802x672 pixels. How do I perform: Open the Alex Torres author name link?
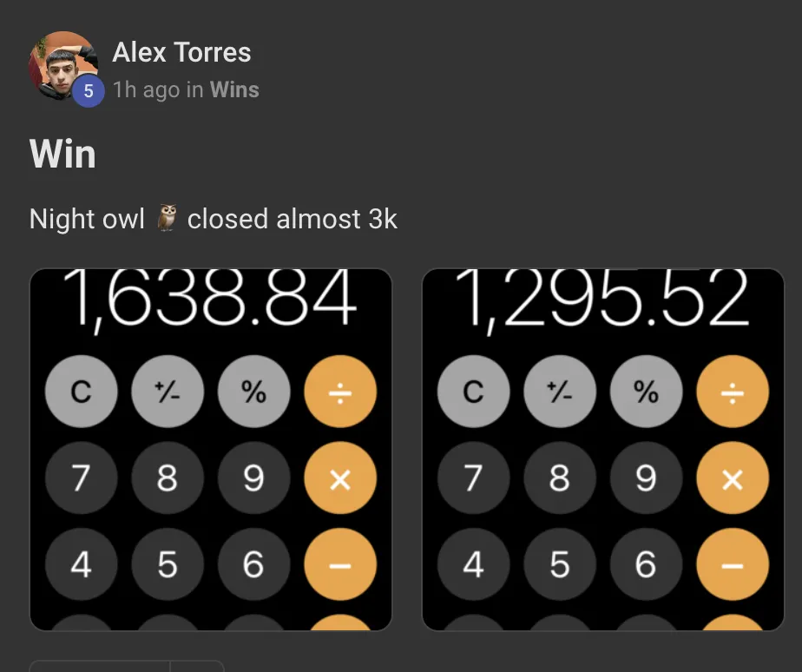click(181, 52)
